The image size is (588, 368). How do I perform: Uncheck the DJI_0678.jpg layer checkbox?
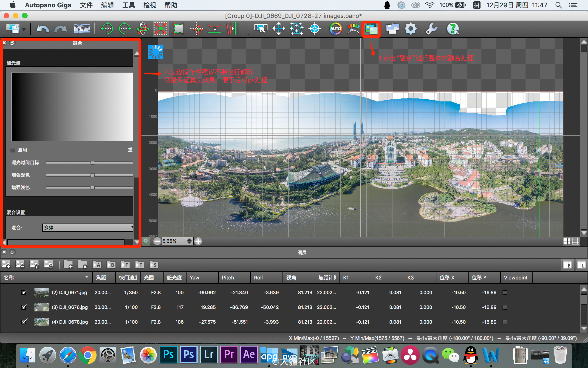(24, 322)
